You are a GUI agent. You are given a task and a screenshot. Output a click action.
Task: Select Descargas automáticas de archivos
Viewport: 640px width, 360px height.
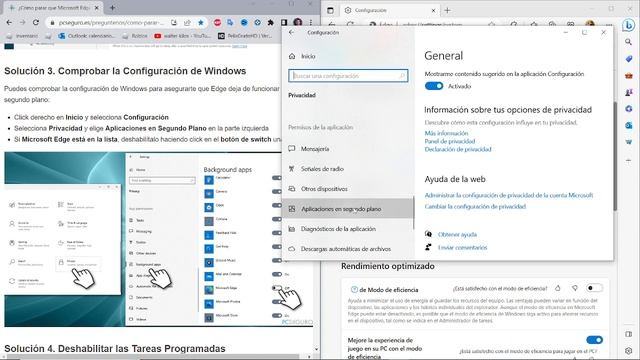(348, 249)
